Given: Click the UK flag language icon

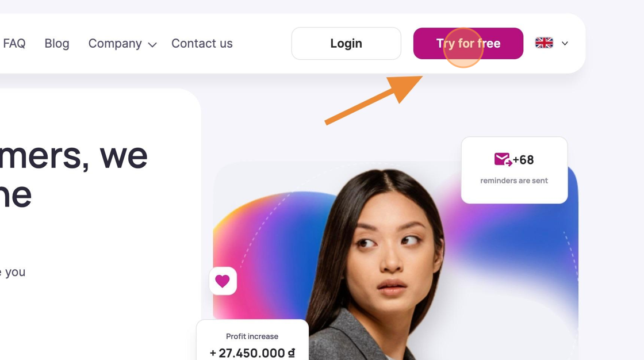Looking at the screenshot, I should pos(544,43).
